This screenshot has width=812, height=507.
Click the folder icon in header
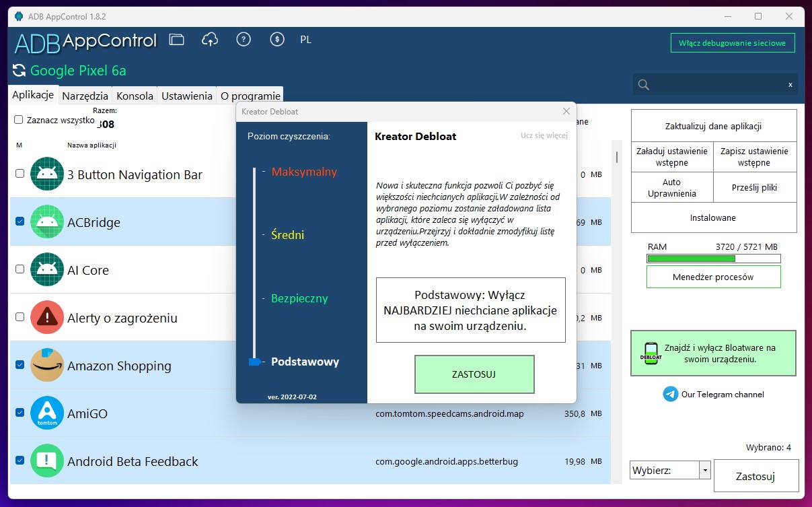point(176,40)
